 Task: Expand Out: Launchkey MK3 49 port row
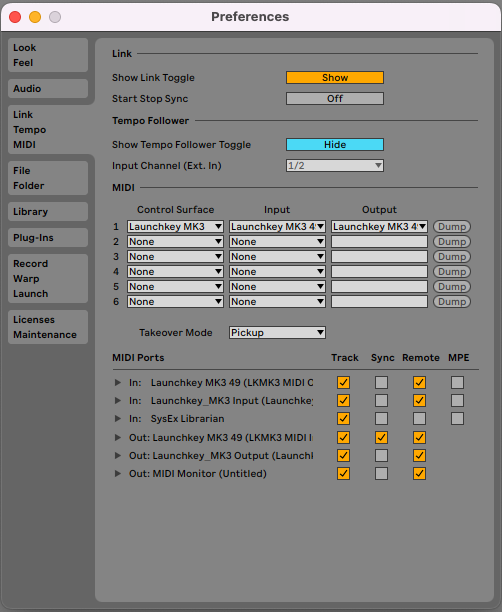coord(117,438)
